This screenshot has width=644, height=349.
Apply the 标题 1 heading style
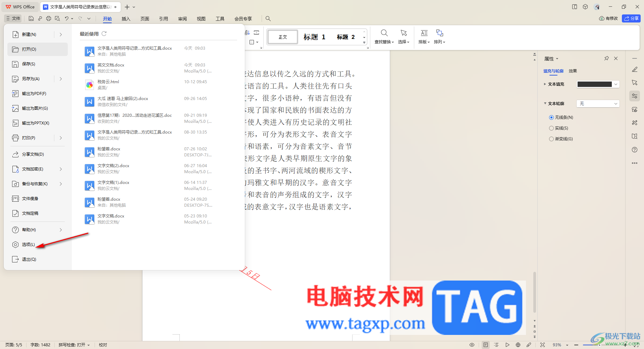314,37
